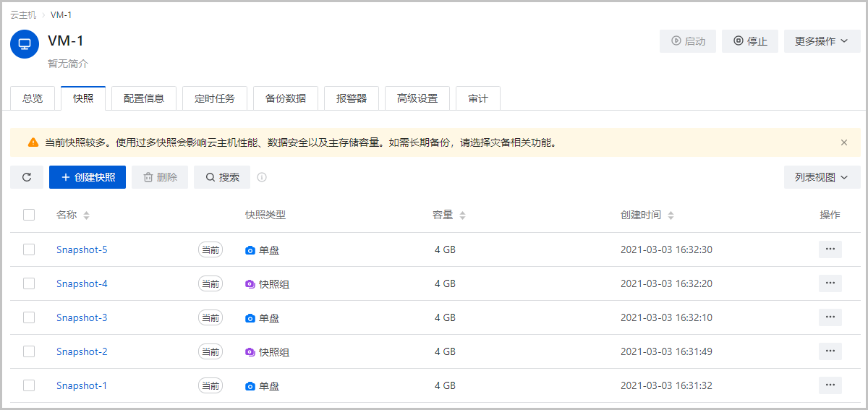Click the VM-1 monitor avatar icon

click(x=25, y=44)
